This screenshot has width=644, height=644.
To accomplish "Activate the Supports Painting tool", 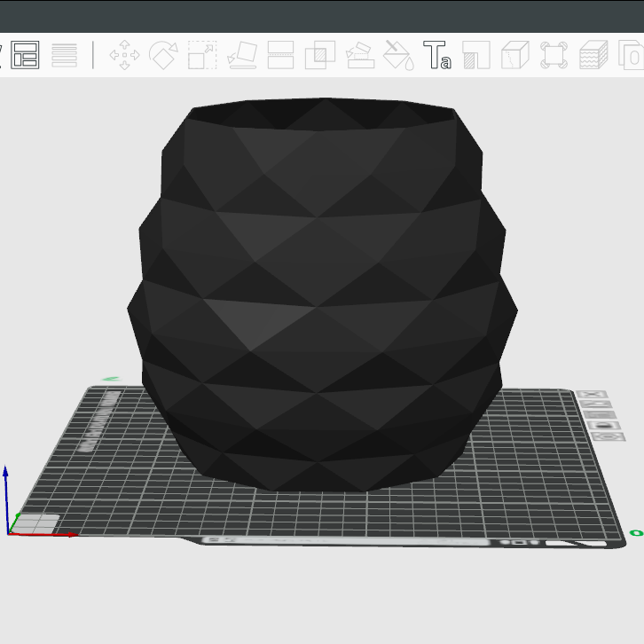I will (x=358, y=55).
